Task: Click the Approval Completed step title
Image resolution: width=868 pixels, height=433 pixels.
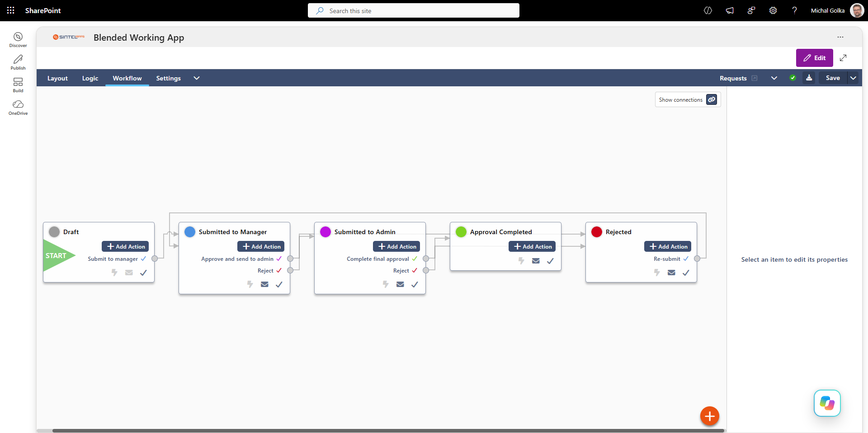Action: (501, 232)
